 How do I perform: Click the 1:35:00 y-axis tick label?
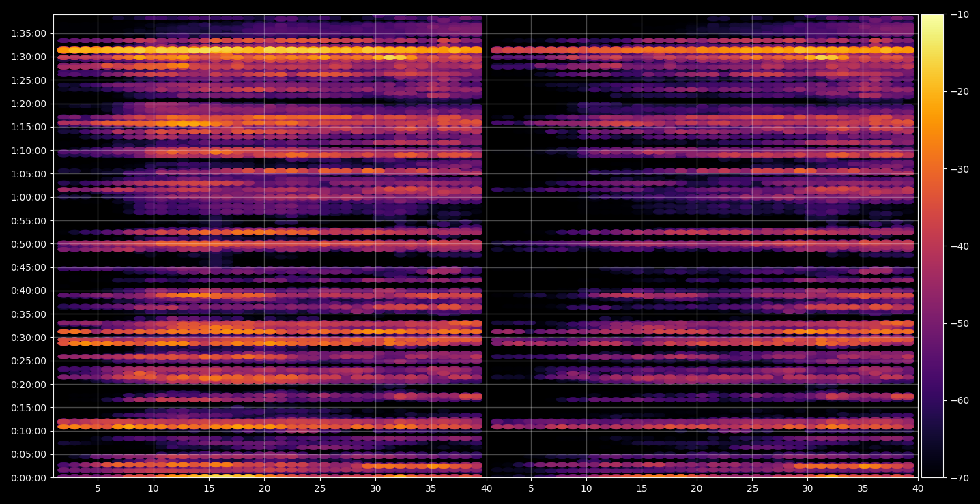coord(29,33)
